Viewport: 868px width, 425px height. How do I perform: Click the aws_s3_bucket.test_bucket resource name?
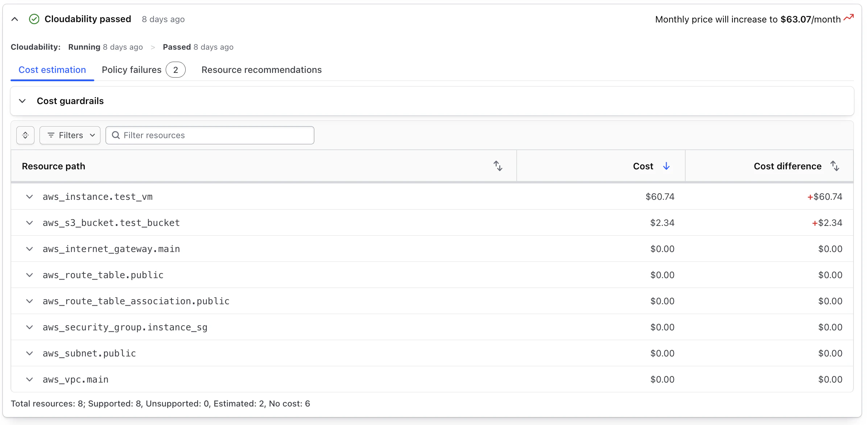(x=111, y=223)
